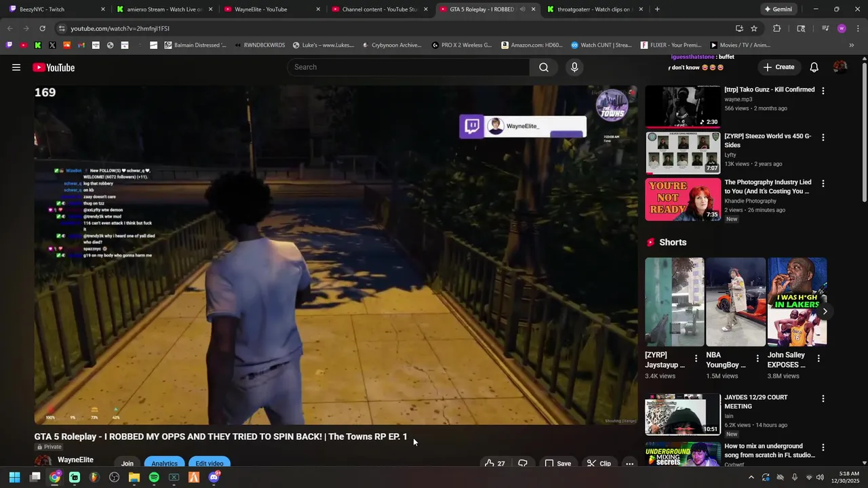Open the YouTube guide hamburger menu

point(16,67)
